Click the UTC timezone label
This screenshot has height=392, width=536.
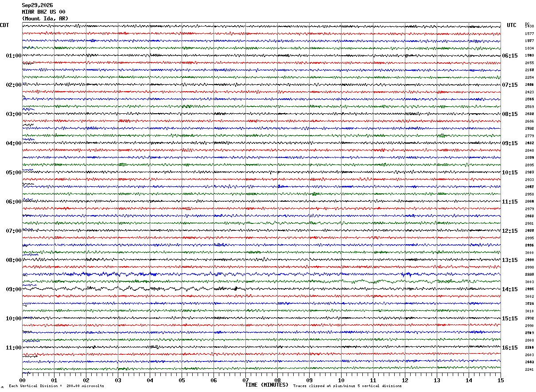(512, 25)
